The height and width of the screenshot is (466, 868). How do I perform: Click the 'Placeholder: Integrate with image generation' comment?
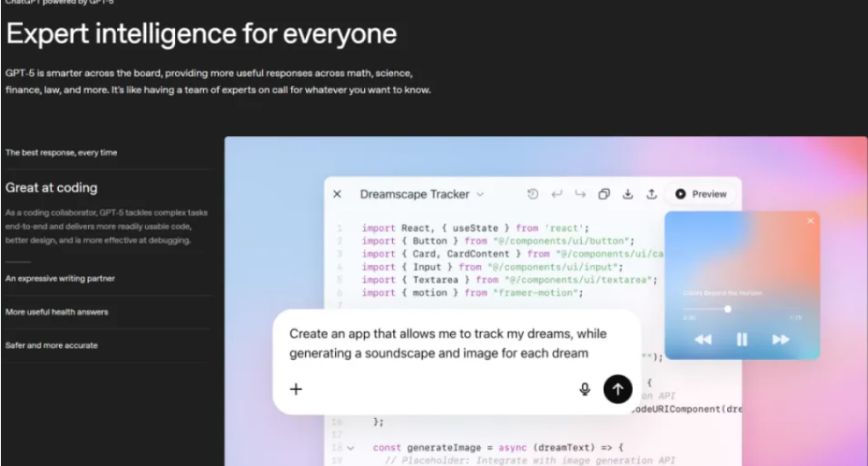click(530, 461)
